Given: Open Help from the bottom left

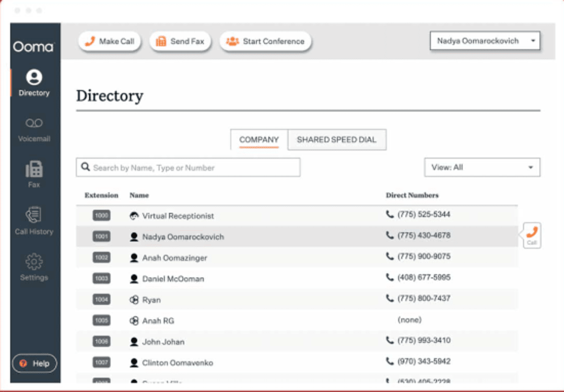Looking at the screenshot, I should coord(34,363).
